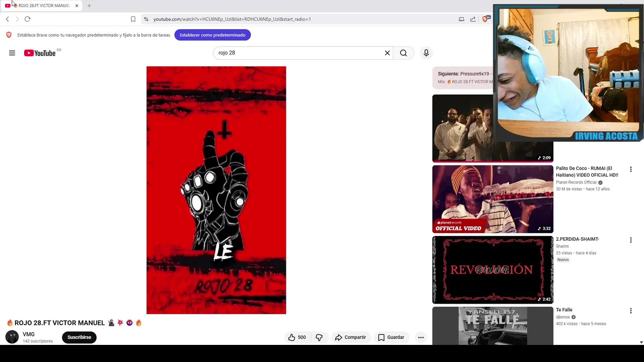Reload the page
The height and width of the screenshot is (362, 644).
pos(27,19)
